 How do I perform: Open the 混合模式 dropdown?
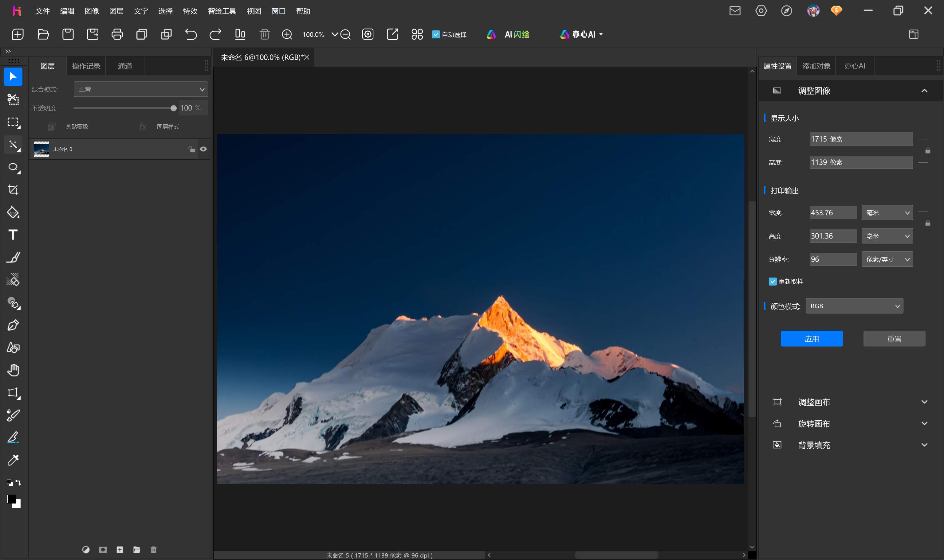coord(140,89)
